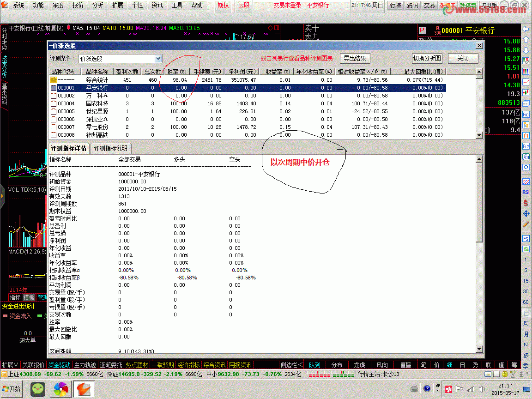Select the 综合统计 summary row

click(248, 80)
